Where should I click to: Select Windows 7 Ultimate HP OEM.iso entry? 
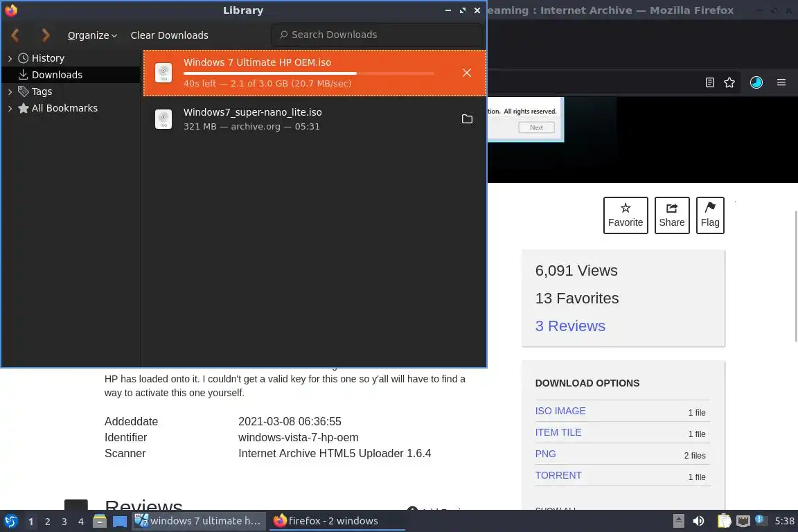[x=314, y=73]
